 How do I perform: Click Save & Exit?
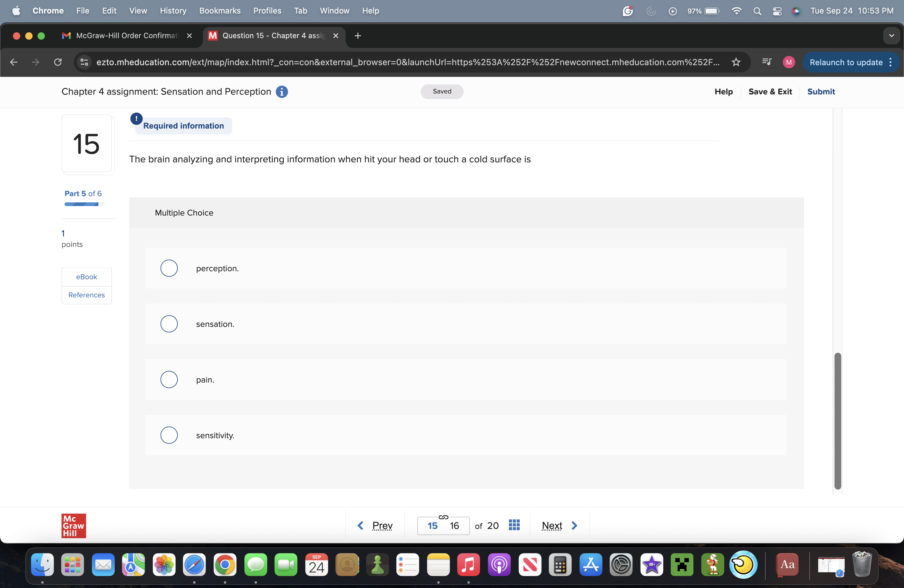coord(770,92)
